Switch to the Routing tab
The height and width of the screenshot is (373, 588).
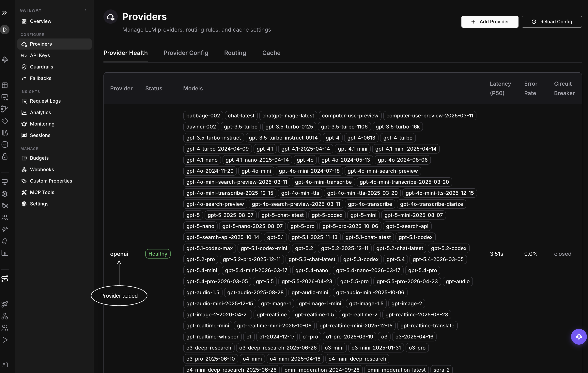pos(235,53)
